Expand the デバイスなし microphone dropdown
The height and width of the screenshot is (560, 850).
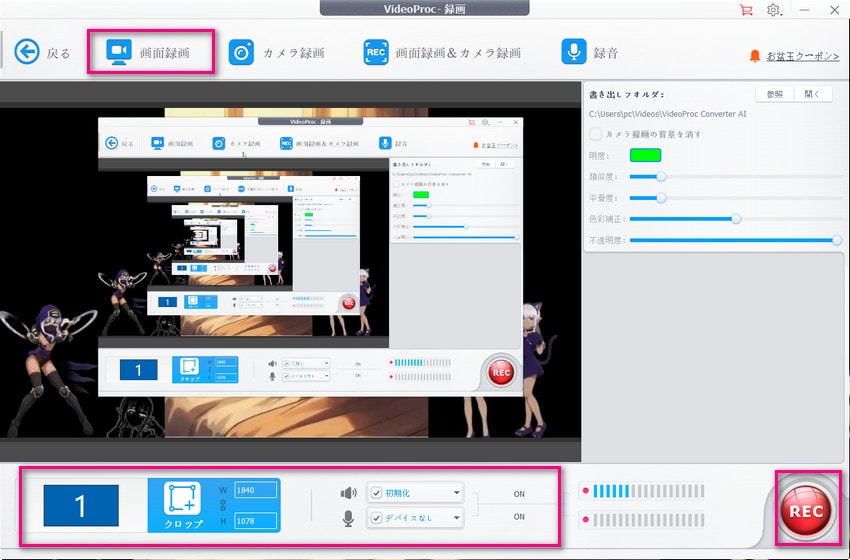(x=456, y=518)
